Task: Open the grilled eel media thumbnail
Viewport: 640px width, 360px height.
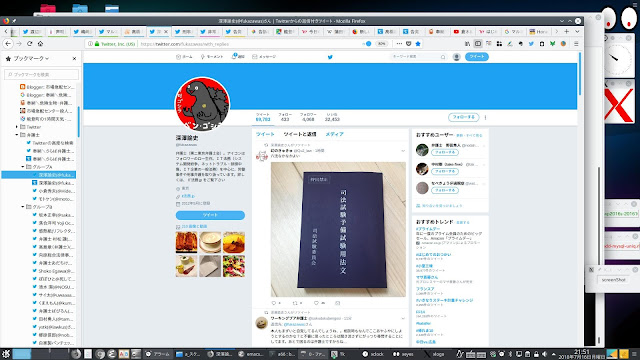Action: click(x=186, y=242)
